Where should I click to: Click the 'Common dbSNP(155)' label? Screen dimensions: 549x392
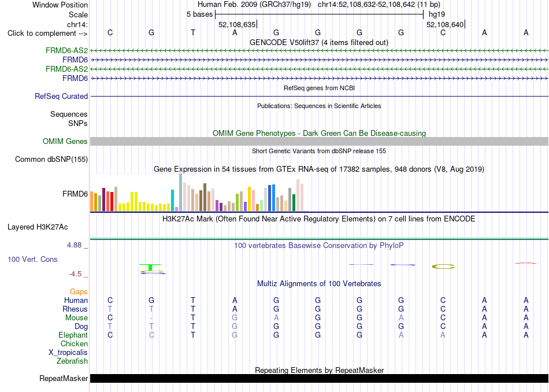pyautogui.click(x=51, y=160)
